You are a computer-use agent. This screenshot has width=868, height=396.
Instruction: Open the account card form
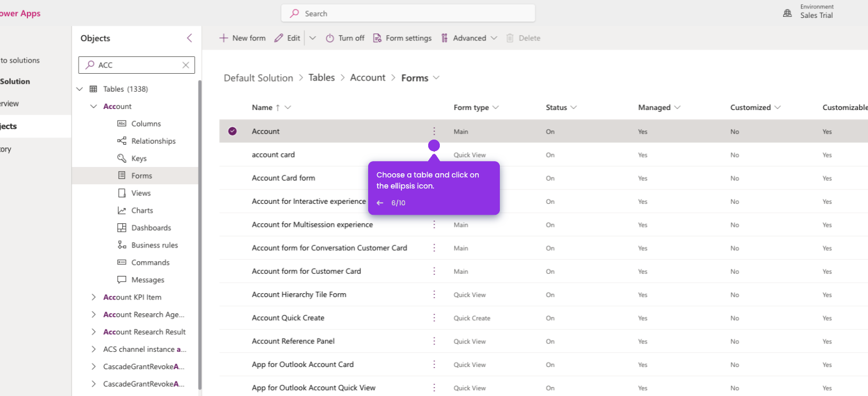click(273, 155)
